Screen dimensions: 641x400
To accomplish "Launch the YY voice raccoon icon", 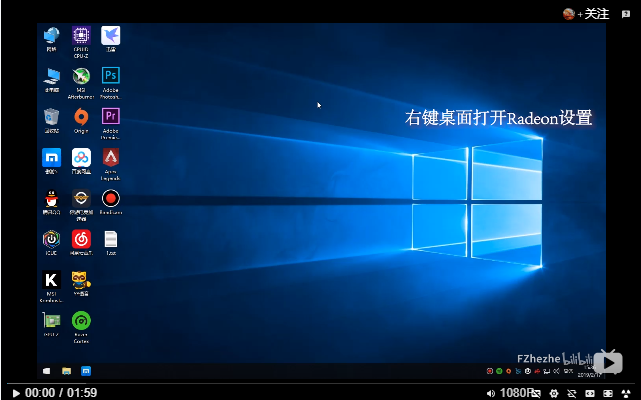I will pos(81,283).
